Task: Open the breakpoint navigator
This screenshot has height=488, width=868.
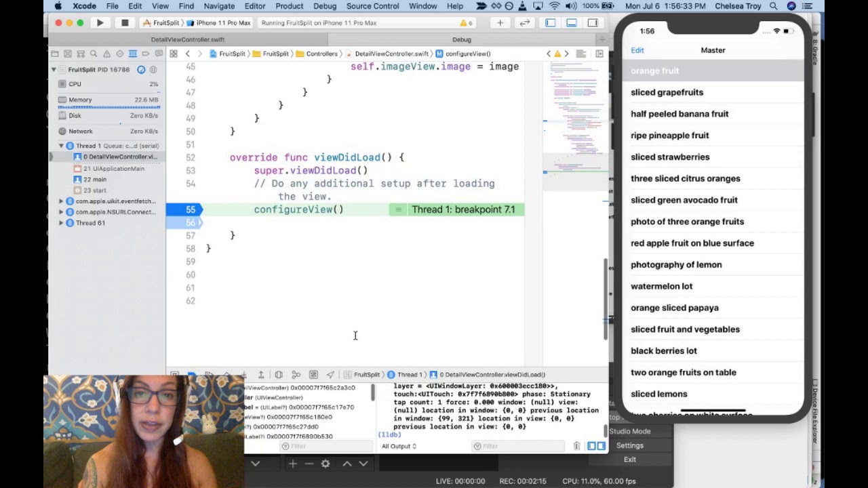Action: [146, 54]
